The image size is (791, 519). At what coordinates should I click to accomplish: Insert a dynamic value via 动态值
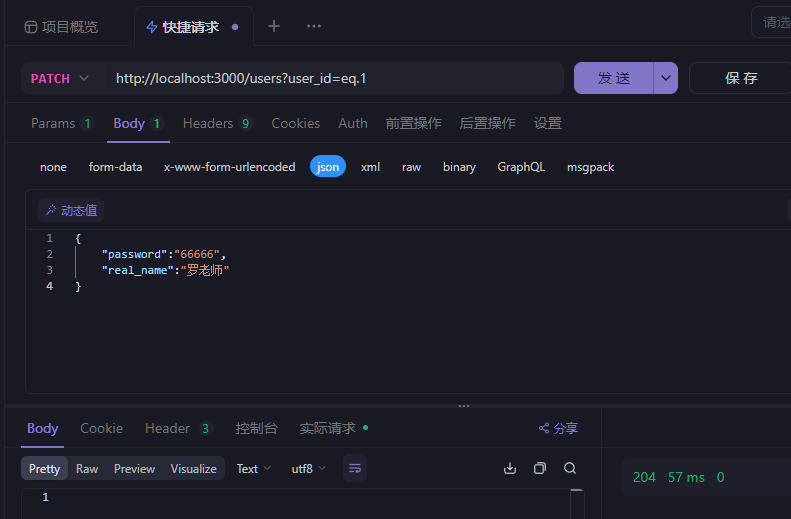point(71,210)
